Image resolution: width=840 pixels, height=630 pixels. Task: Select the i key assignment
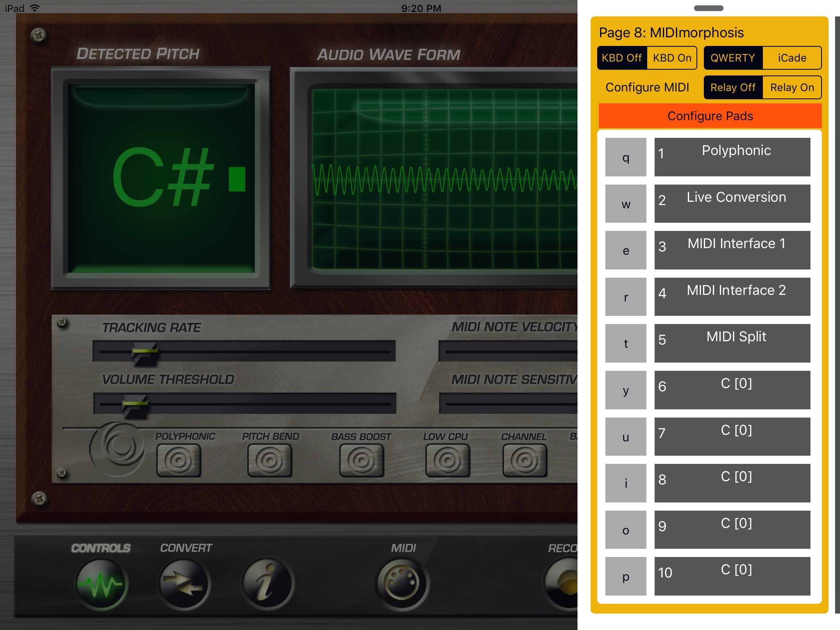tap(626, 483)
